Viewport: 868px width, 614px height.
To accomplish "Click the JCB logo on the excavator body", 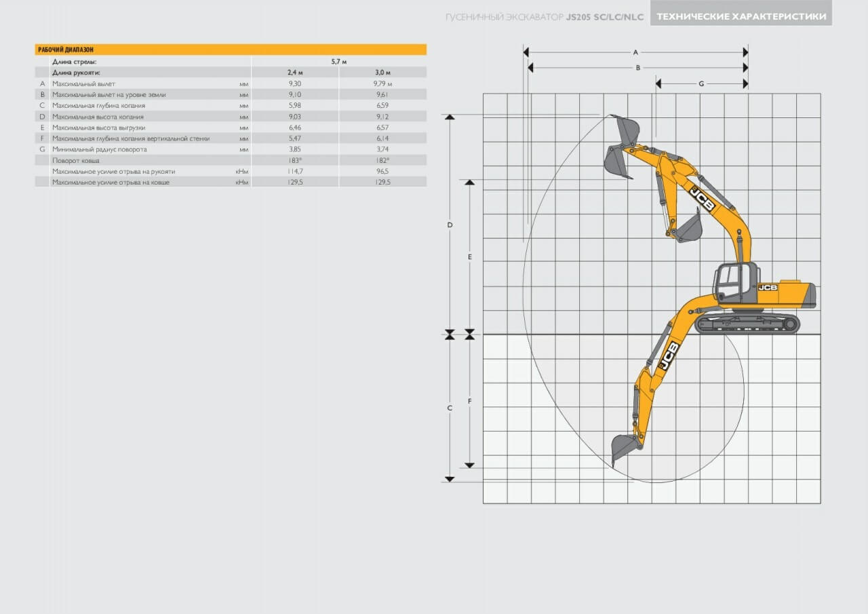I will click(768, 288).
